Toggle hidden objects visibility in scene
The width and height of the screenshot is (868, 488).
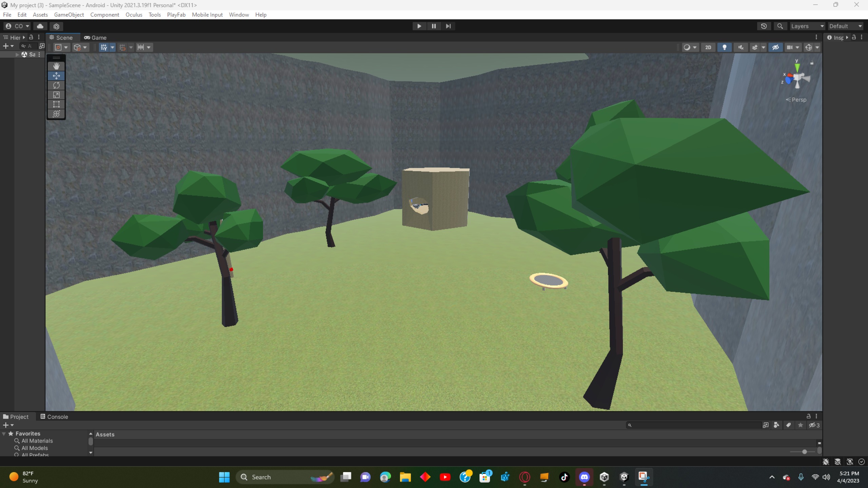[775, 47]
